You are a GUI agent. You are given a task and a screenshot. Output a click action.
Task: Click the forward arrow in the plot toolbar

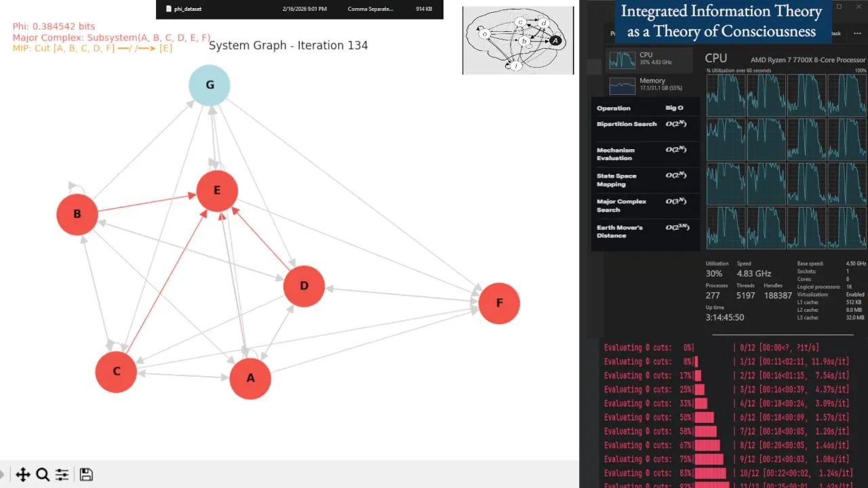[2, 474]
